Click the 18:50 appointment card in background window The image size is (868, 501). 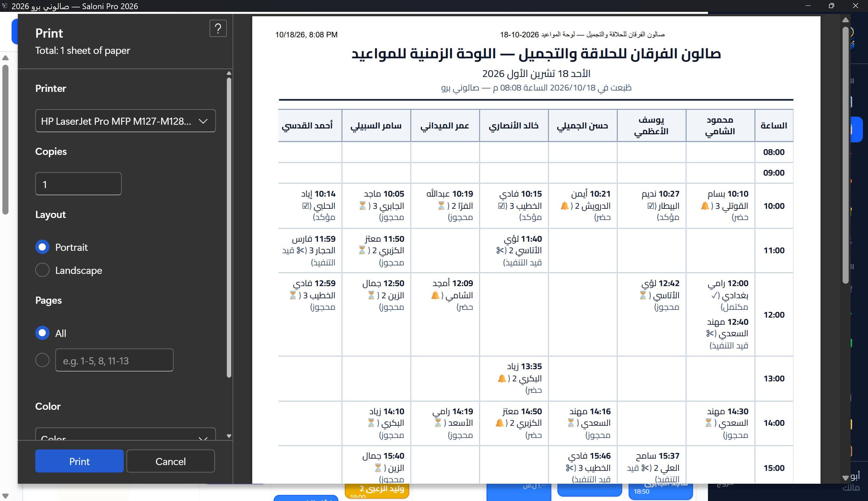point(660,491)
